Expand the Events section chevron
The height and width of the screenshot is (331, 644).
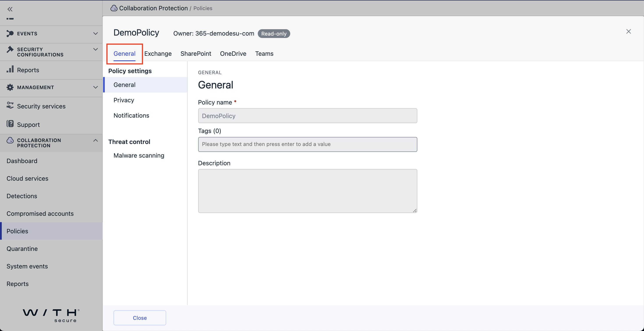tap(95, 34)
